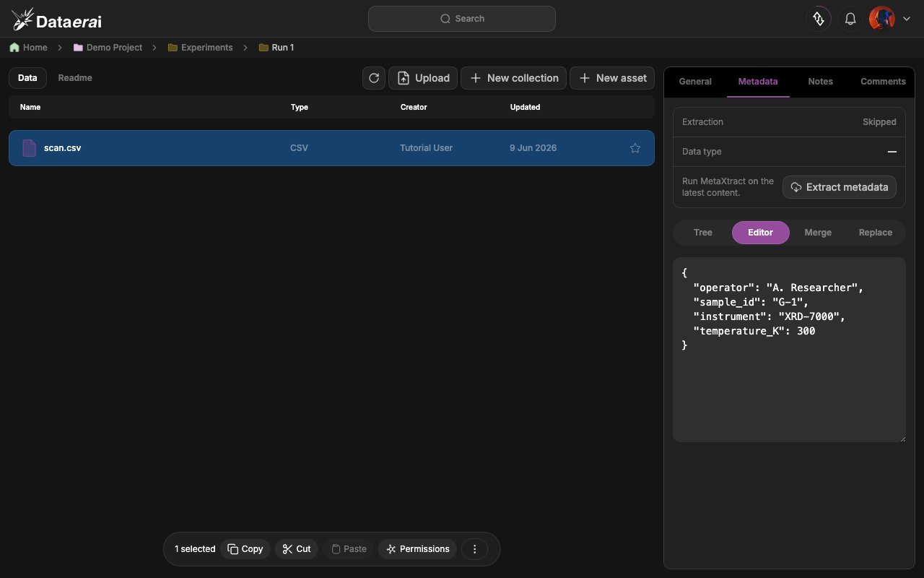Cut the selected item
Viewport: 924px width, 578px height.
296,549
